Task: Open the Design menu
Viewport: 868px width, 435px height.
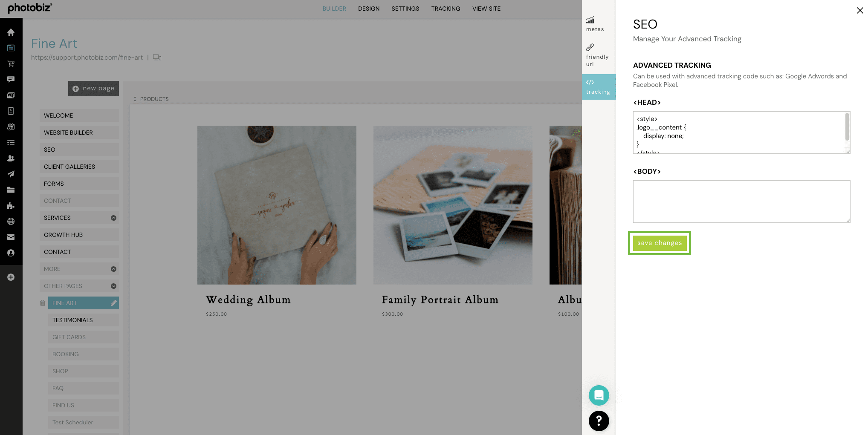Action: (369, 9)
